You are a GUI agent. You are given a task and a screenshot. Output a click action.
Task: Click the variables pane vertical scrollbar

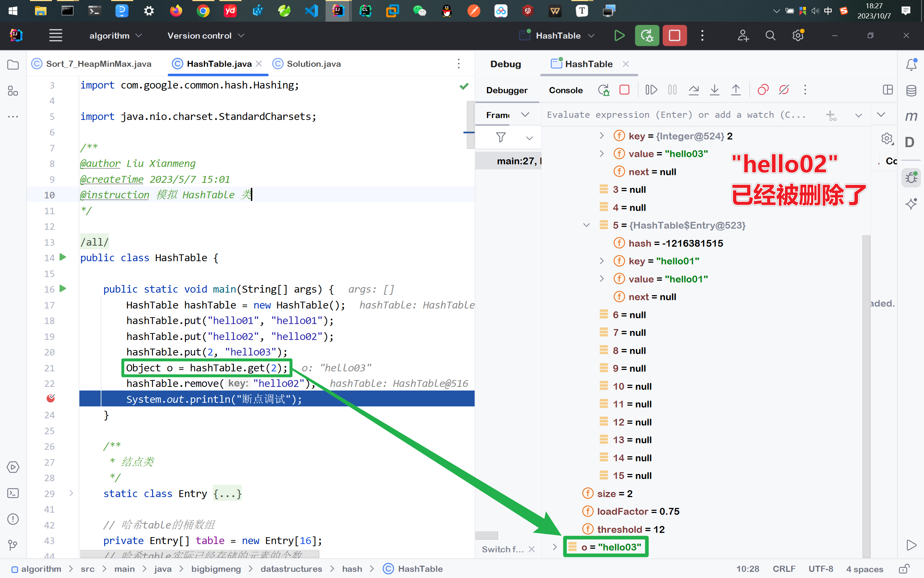tap(866, 396)
